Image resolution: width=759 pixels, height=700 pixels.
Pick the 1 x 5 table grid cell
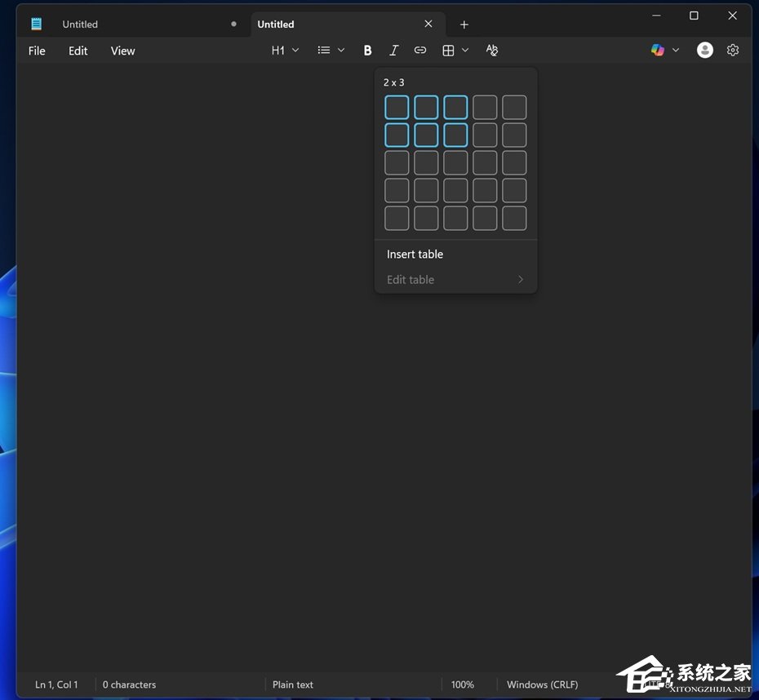click(x=514, y=108)
